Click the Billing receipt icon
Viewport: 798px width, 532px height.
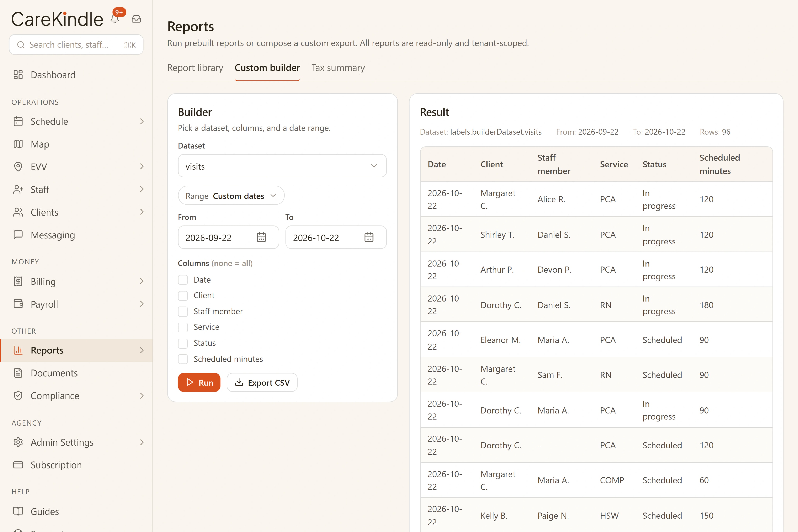pos(18,281)
